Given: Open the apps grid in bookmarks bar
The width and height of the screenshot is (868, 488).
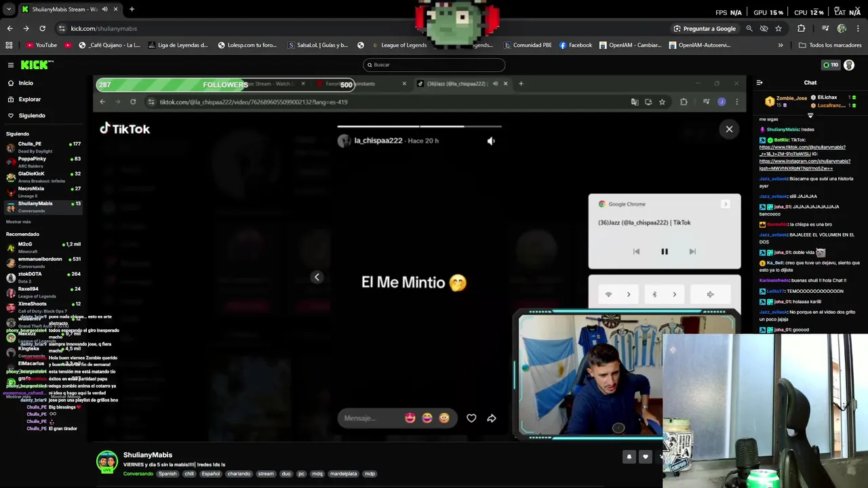Looking at the screenshot, I should [9, 45].
